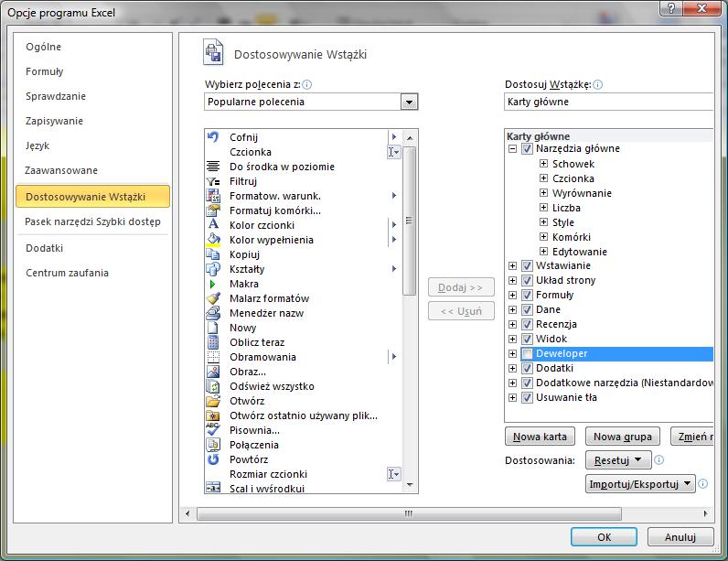This screenshot has height=561, width=728.
Task: Select the Kolor czcionki letter icon
Action: [x=213, y=225]
